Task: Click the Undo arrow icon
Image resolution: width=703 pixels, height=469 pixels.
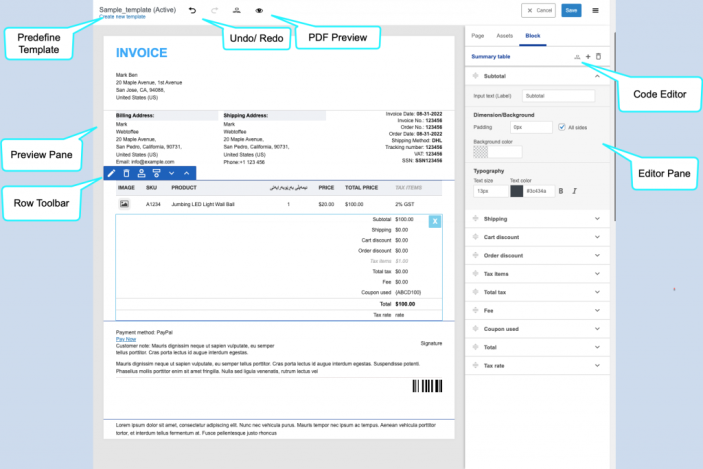Action: [x=193, y=9]
